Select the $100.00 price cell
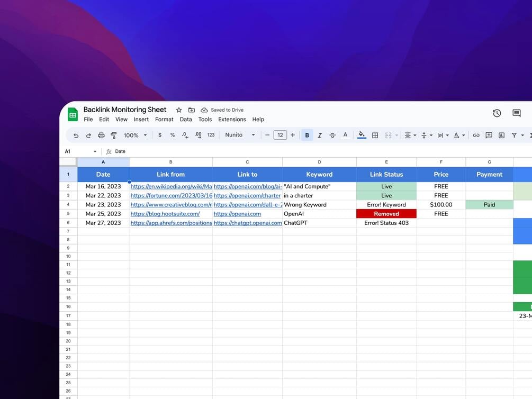 pyautogui.click(x=441, y=205)
